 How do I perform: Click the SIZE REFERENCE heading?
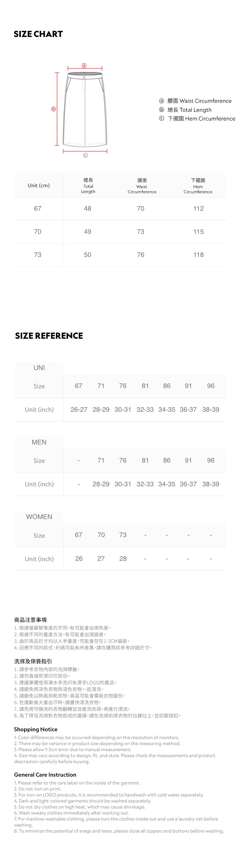(49, 336)
